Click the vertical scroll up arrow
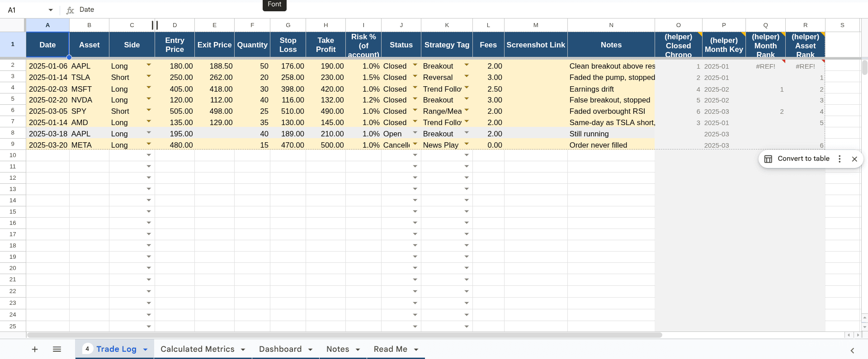The height and width of the screenshot is (359, 868). click(864, 318)
